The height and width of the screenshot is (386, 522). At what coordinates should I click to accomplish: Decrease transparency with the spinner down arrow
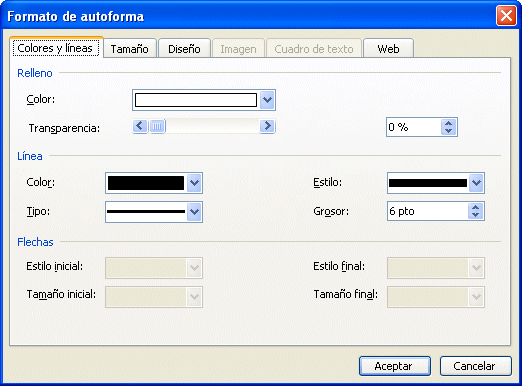(x=449, y=131)
